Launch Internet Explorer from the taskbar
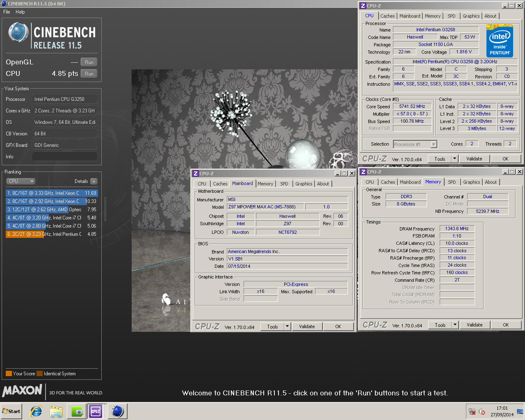Screen dimensions: 525x420 [x=36, y=411]
